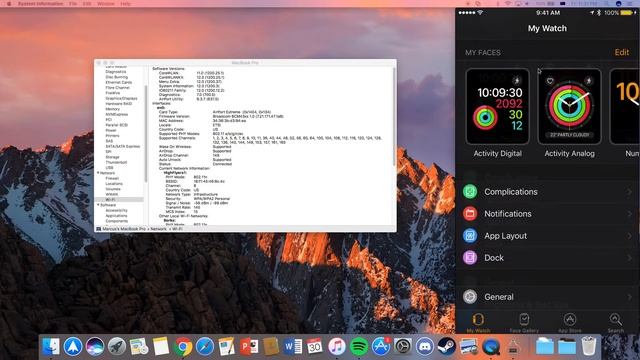Click the details pane vertical scrollbar

point(394,116)
